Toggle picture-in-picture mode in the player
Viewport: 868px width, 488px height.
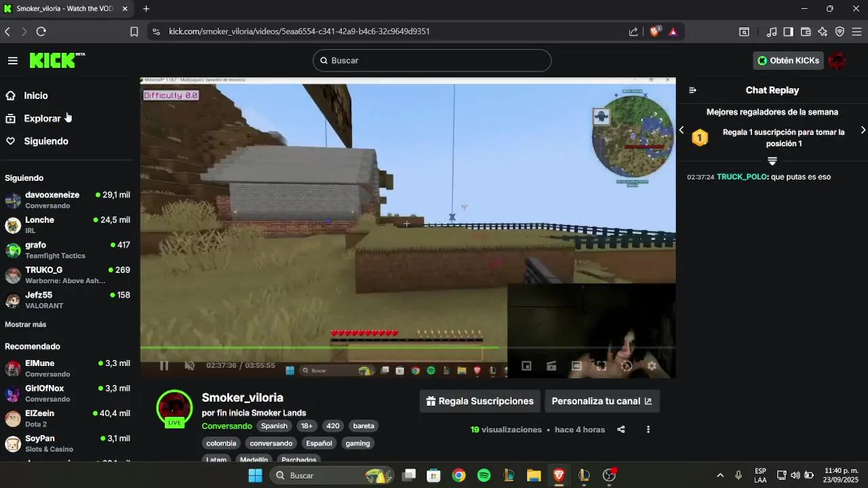[x=526, y=366]
